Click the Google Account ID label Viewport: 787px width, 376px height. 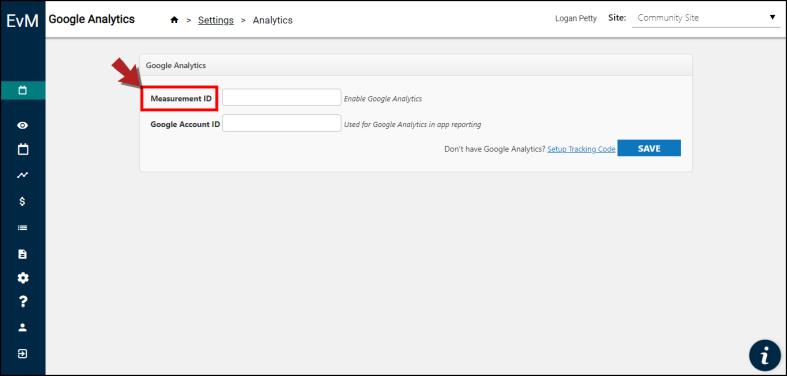tap(185, 124)
